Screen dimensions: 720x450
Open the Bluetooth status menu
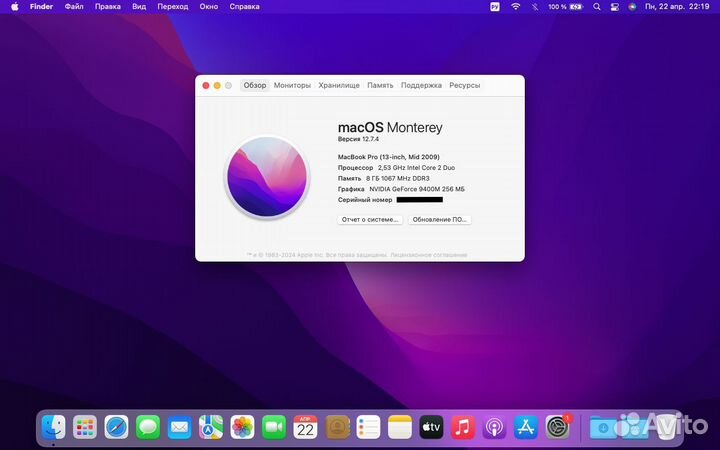click(534, 6)
